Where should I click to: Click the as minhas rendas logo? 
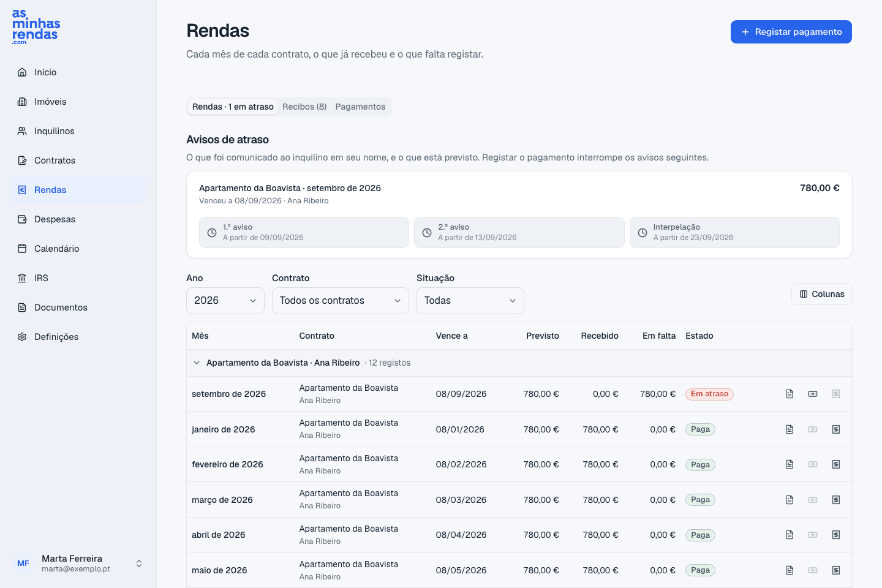click(x=36, y=27)
